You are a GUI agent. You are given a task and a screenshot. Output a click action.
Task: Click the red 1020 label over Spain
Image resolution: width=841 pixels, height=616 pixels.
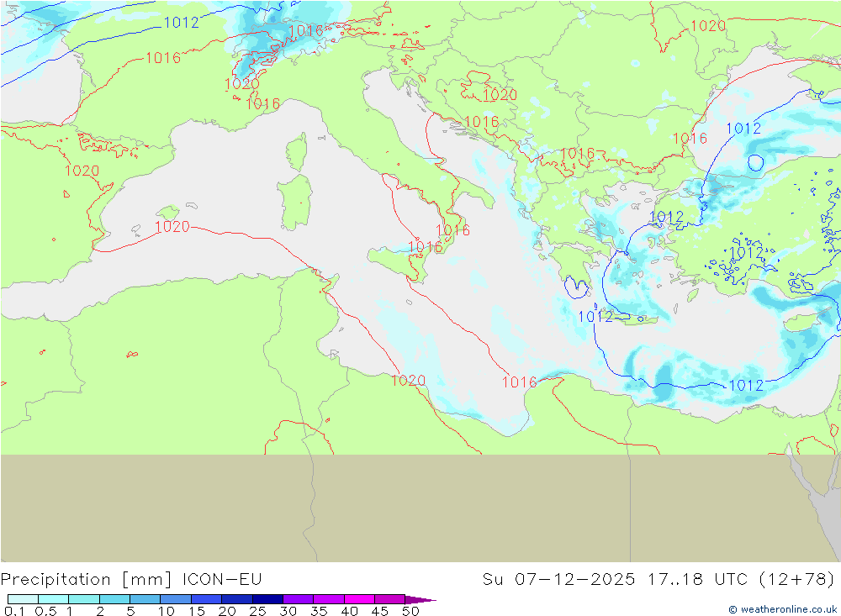[82, 171]
